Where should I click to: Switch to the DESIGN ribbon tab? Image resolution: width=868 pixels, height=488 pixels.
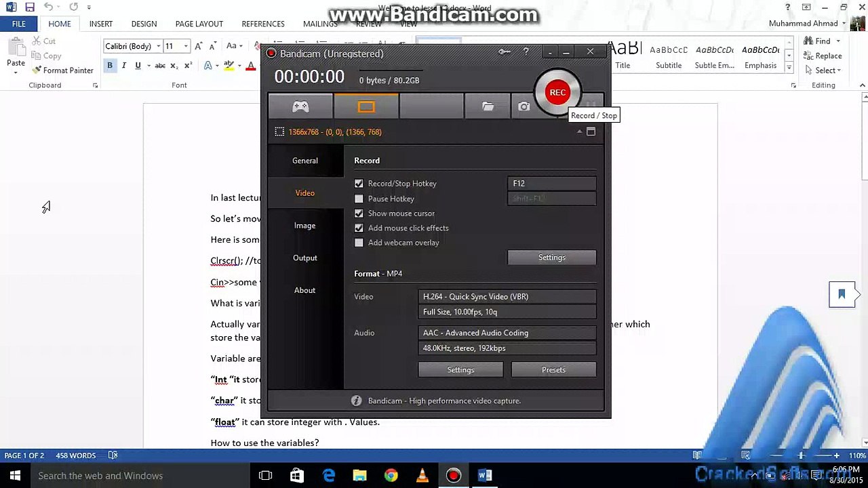(x=144, y=24)
